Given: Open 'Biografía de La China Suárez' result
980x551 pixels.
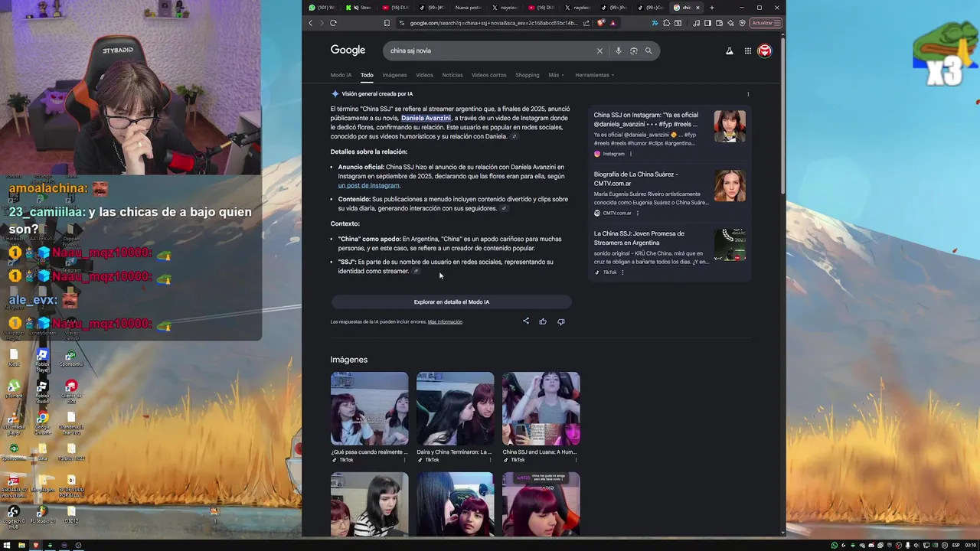Looking at the screenshot, I should 635,178.
